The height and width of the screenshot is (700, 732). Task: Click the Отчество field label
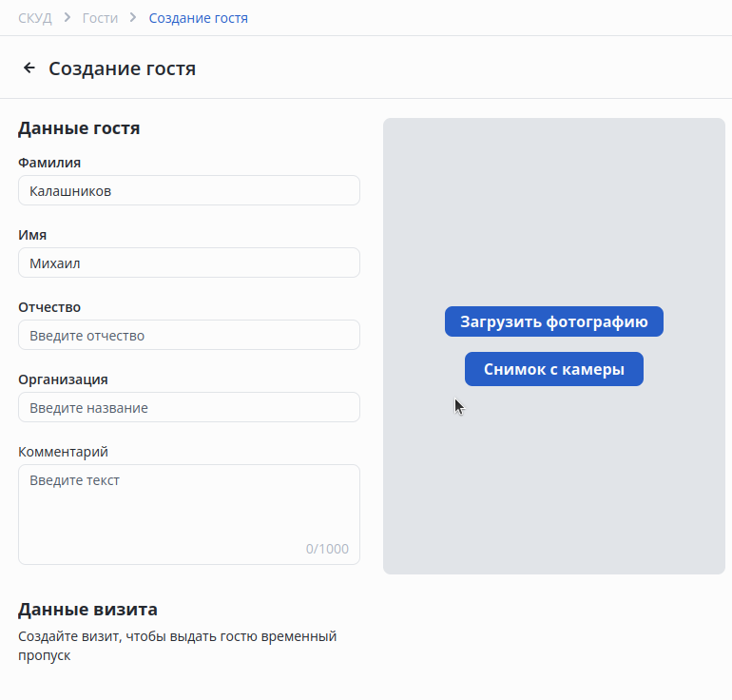point(49,307)
